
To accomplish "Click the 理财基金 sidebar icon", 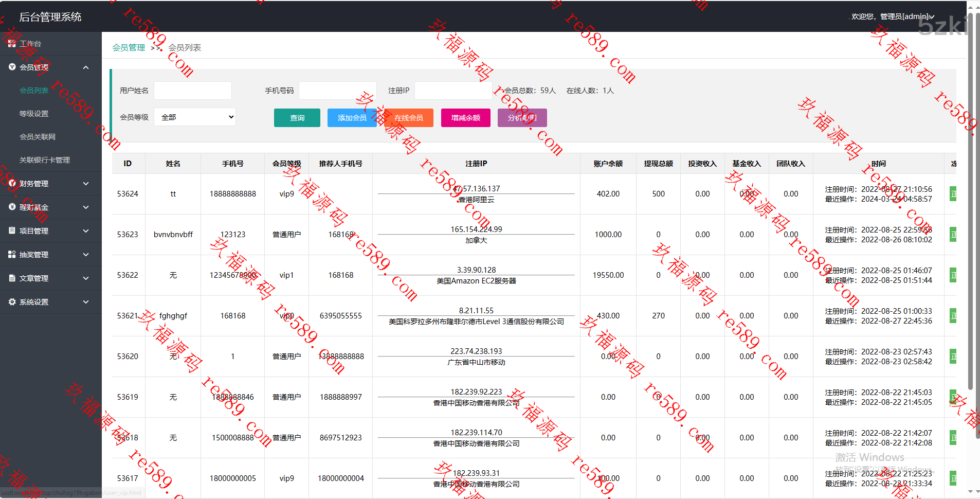I will pos(12,207).
